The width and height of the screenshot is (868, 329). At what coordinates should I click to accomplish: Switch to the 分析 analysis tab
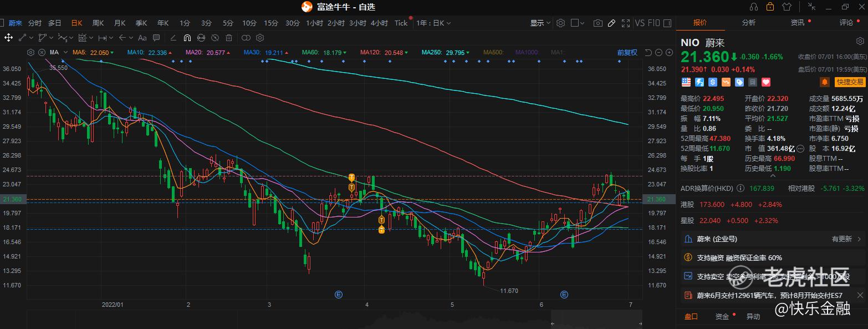point(748,23)
